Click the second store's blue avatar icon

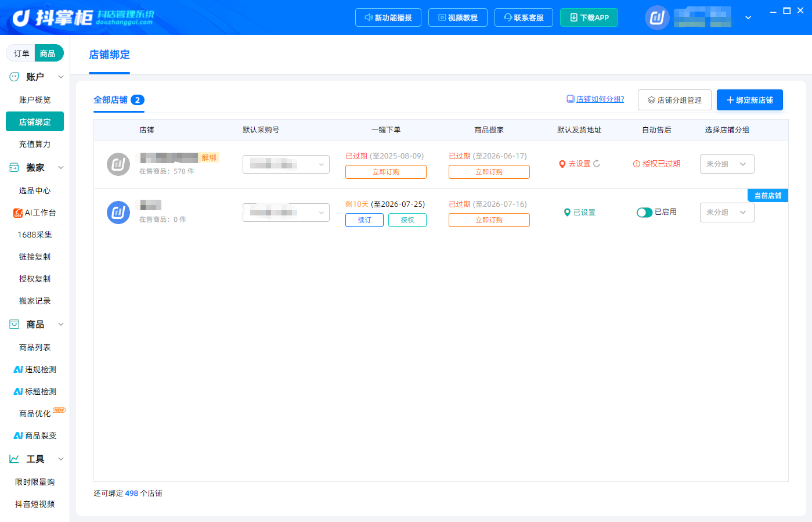coord(118,213)
